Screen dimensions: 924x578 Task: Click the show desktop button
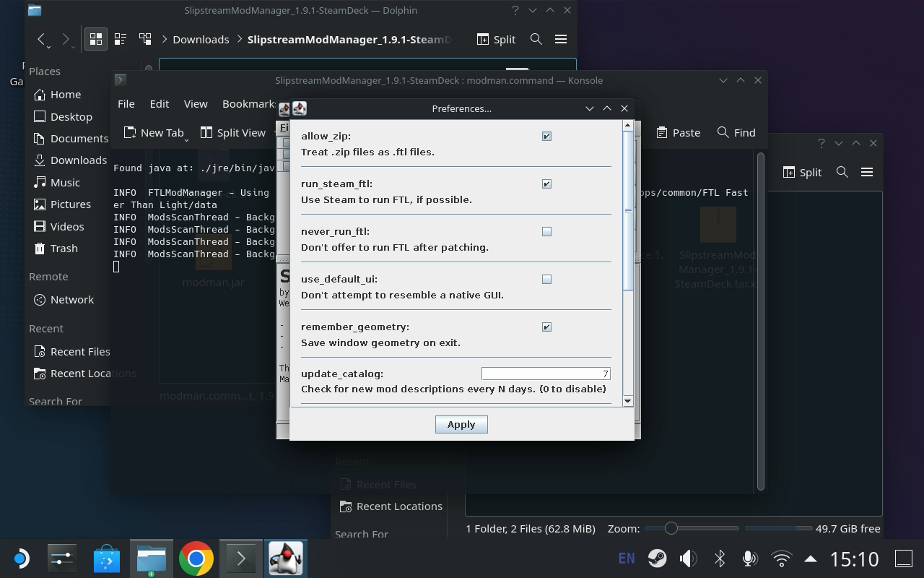[x=904, y=558]
